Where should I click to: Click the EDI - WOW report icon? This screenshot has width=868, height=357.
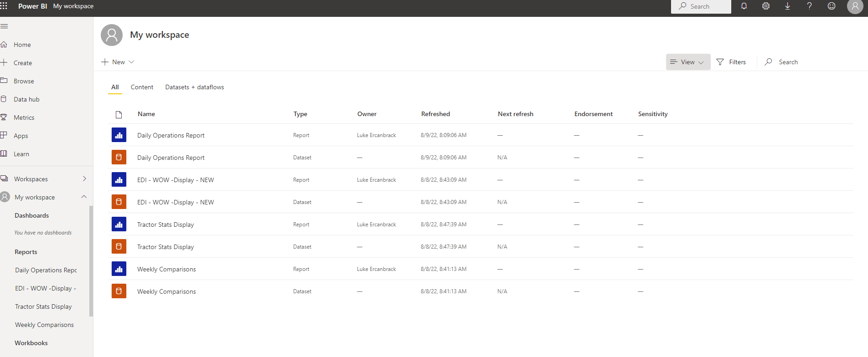119,180
